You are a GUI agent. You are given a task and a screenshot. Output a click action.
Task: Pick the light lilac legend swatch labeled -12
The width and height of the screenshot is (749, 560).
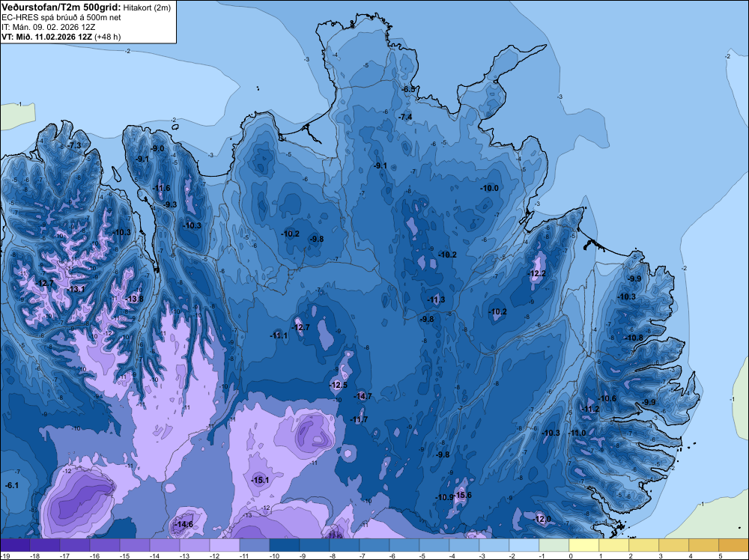pyautogui.click(x=225, y=545)
